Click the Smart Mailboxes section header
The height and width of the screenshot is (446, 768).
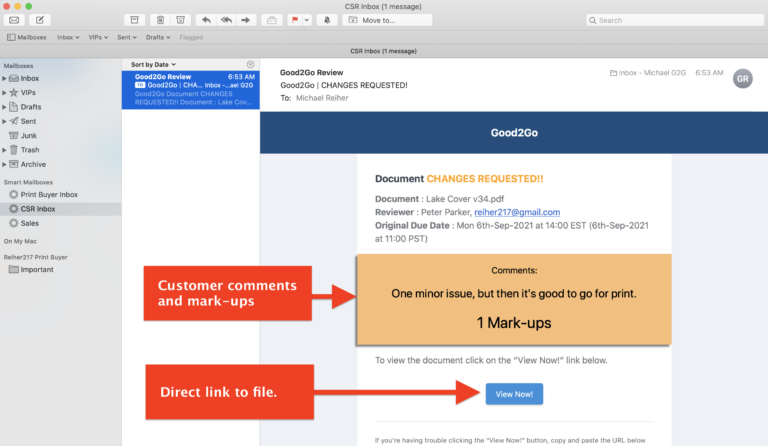click(x=28, y=182)
